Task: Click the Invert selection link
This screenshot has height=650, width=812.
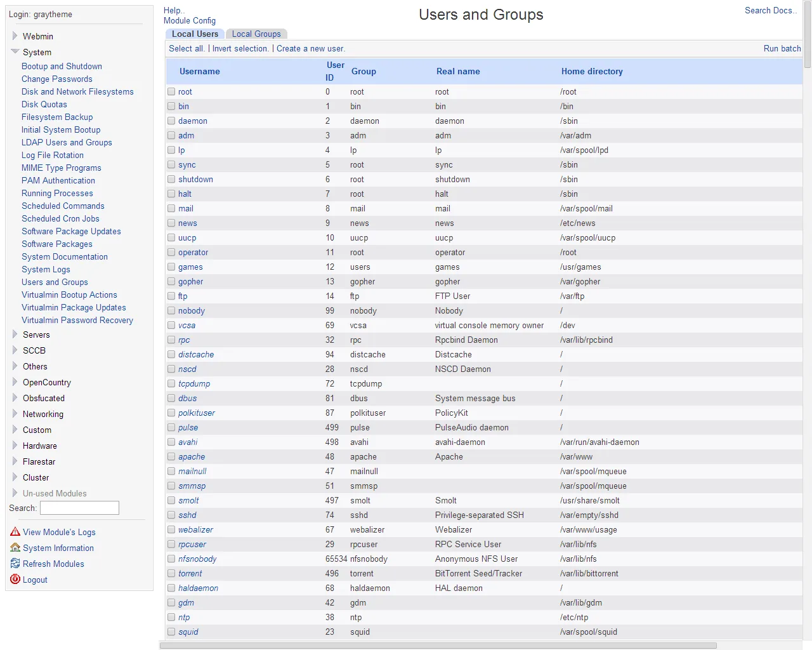Action: point(240,48)
